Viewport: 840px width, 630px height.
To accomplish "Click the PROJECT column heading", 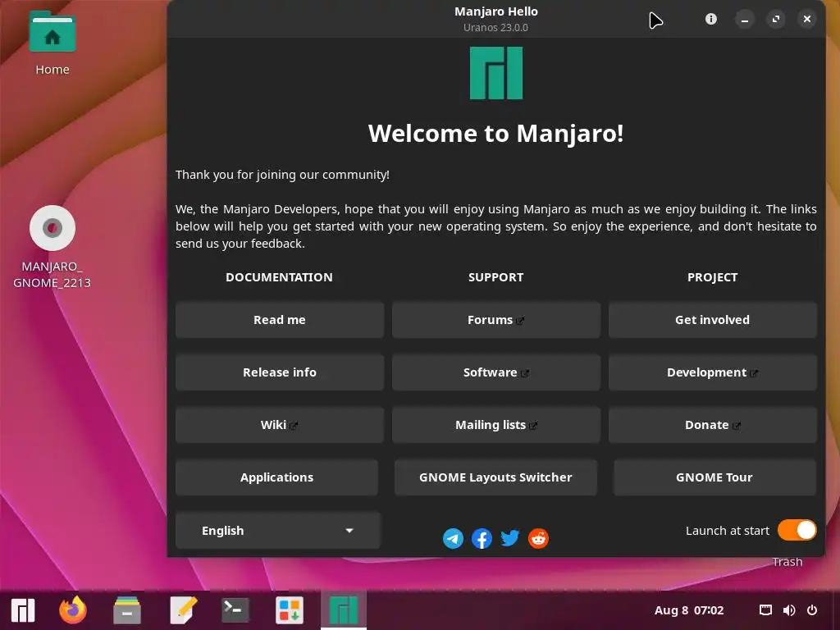I will pos(713,277).
